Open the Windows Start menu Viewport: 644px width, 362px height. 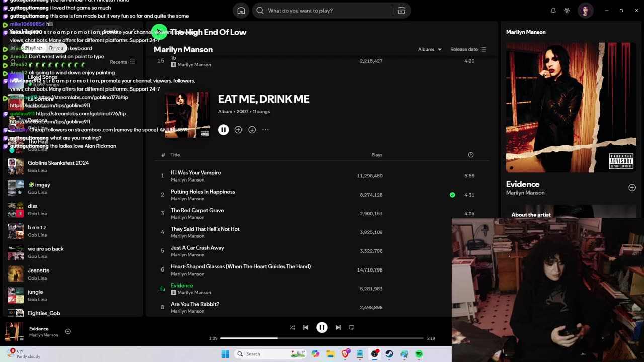pyautogui.click(x=225, y=354)
